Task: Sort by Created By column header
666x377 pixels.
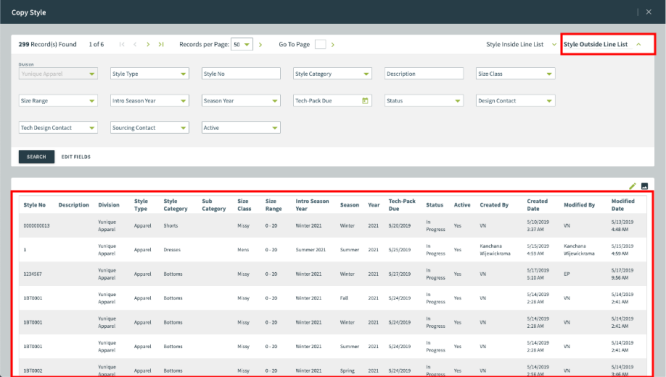Action: [494, 205]
